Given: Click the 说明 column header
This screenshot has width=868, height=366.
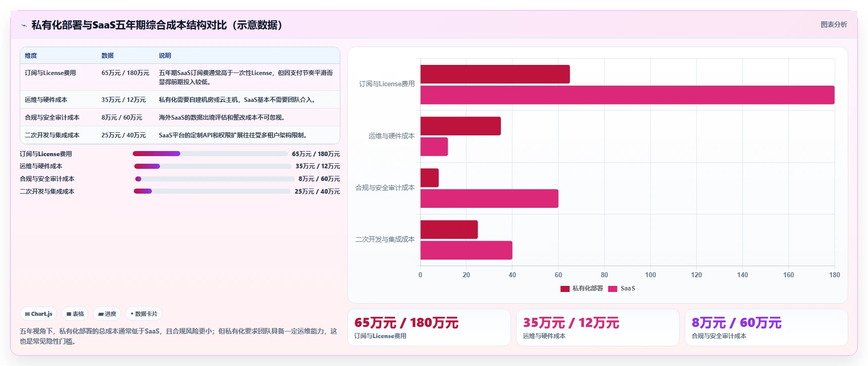Looking at the screenshot, I should 165,56.
